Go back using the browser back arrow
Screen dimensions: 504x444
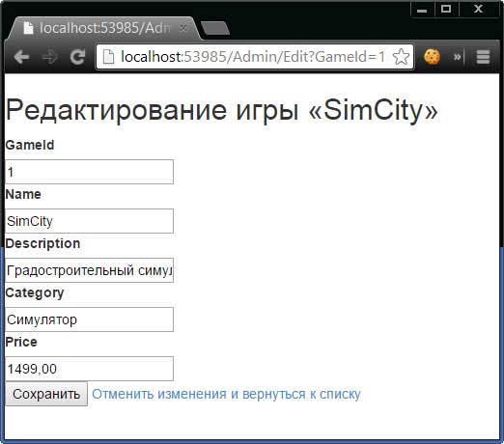(22, 57)
